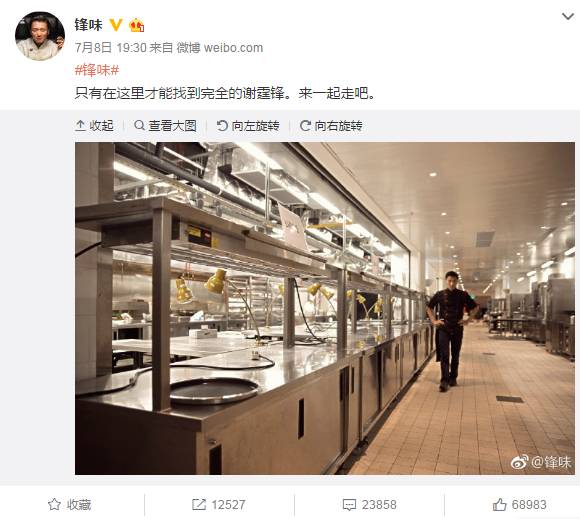Image resolution: width=580 pixels, height=519 pixels.
Task: Click the crown membership badge icon
Action: click(x=136, y=25)
